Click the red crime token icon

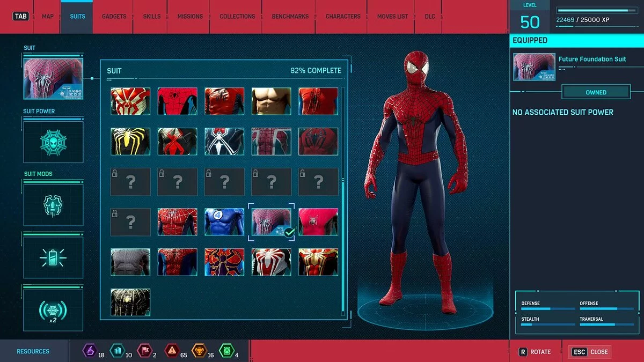point(171,351)
